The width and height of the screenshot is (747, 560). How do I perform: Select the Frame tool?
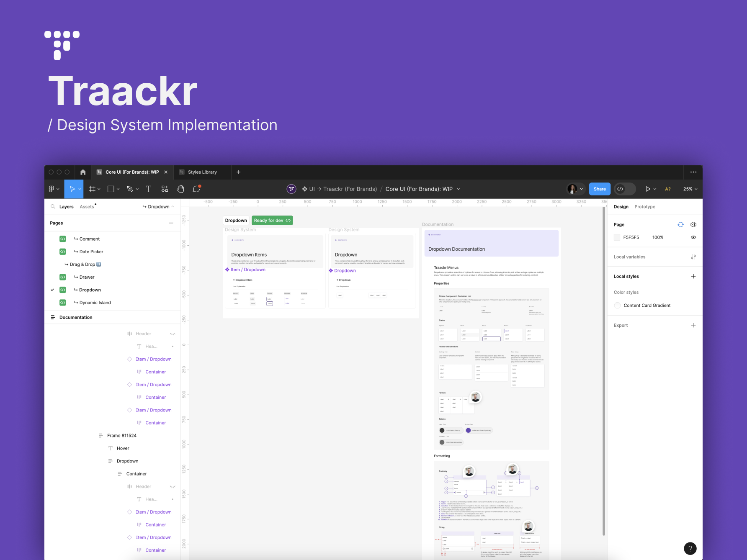(x=92, y=189)
